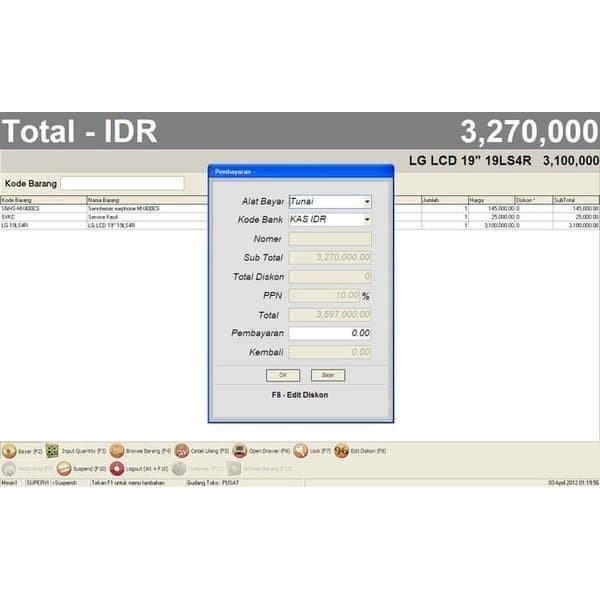The width and height of the screenshot is (600, 600).
Task: Click the Cetak Ulang (F5) label
Action: [210, 452]
